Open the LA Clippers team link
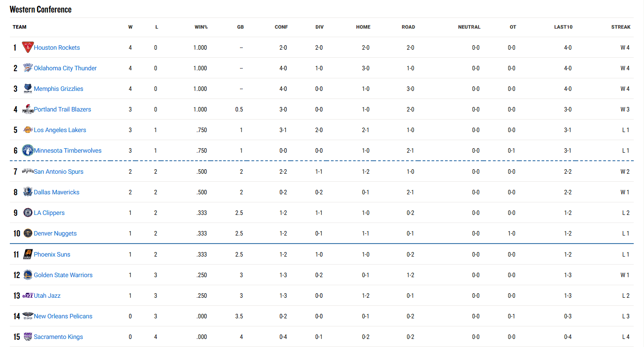644x347 pixels. coord(49,213)
